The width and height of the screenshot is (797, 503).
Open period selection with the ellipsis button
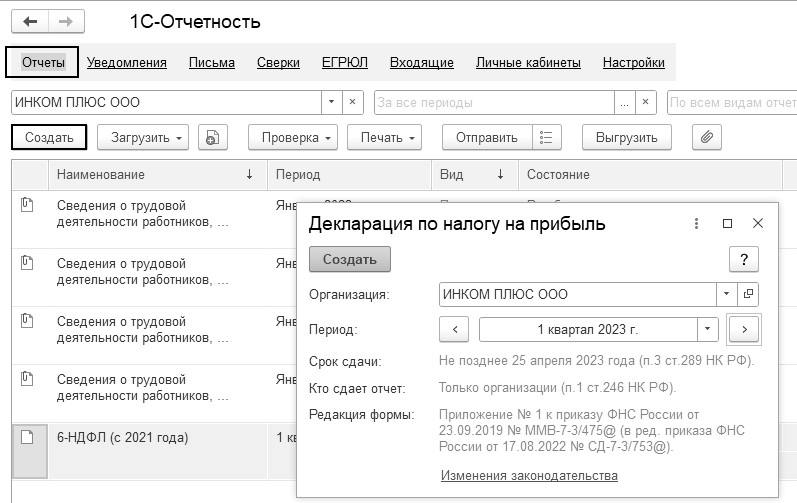(x=624, y=102)
